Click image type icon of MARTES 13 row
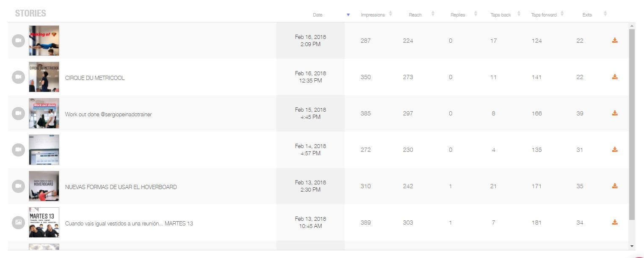 click(18, 222)
